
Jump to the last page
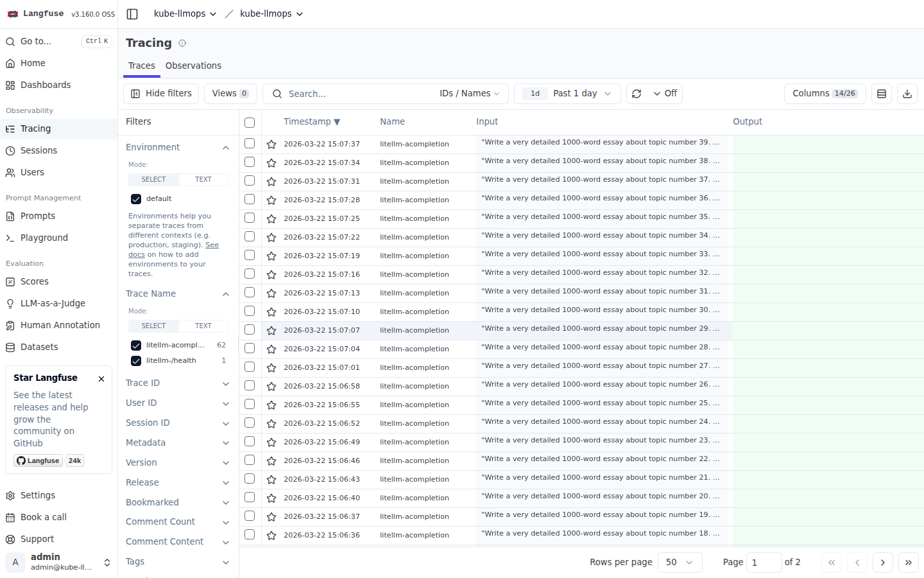point(909,563)
